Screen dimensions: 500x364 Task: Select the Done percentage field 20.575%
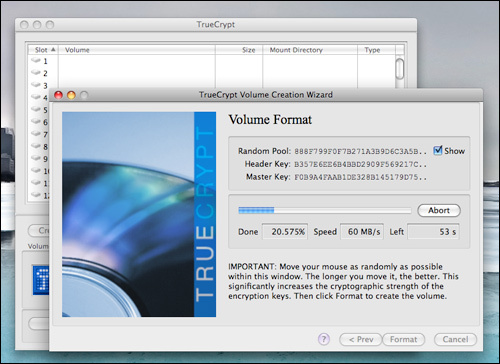[285, 232]
